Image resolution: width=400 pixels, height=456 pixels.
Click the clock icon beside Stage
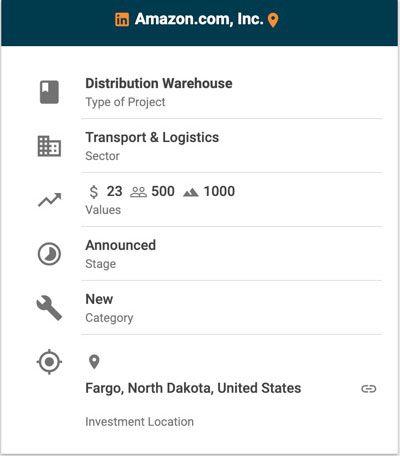click(x=49, y=254)
